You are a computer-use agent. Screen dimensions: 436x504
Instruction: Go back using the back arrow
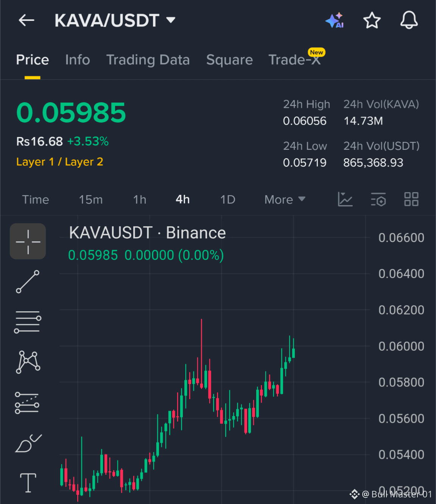coord(26,20)
